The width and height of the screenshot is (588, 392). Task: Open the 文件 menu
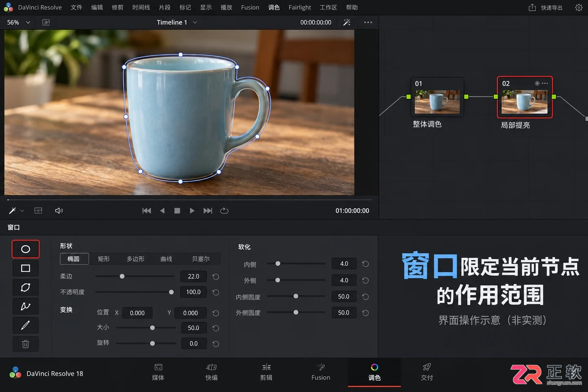(x=76, y=7)
